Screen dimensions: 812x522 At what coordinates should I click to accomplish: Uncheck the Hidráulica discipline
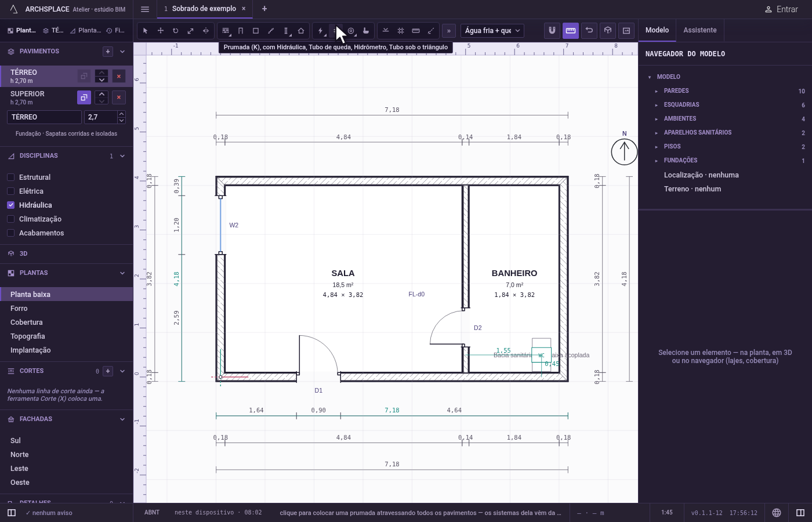10,205
